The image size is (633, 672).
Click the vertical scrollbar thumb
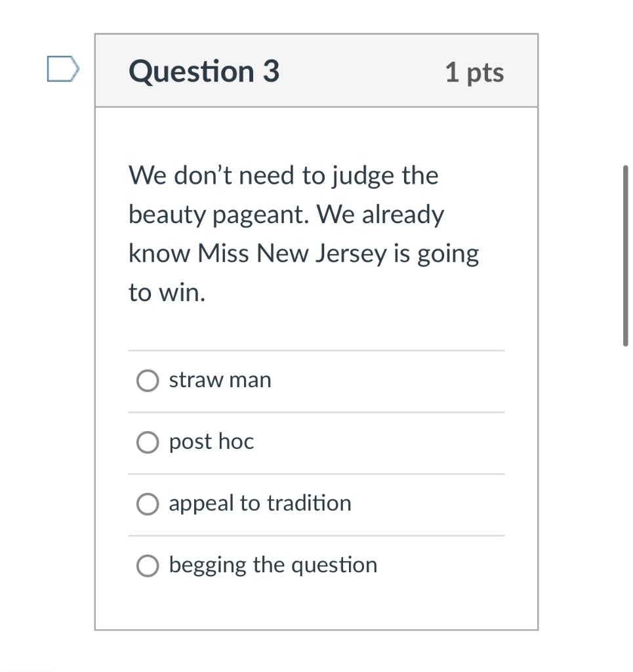click(x=626, y=256)
